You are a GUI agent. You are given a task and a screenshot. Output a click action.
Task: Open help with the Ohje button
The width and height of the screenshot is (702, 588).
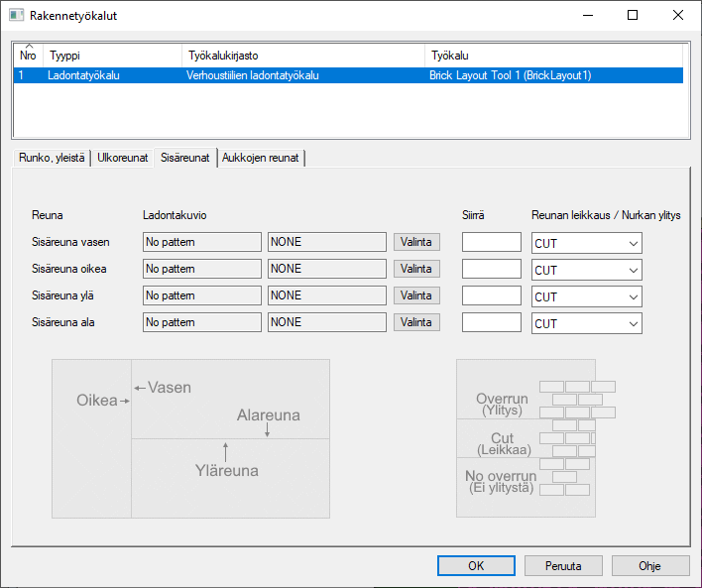650,565
